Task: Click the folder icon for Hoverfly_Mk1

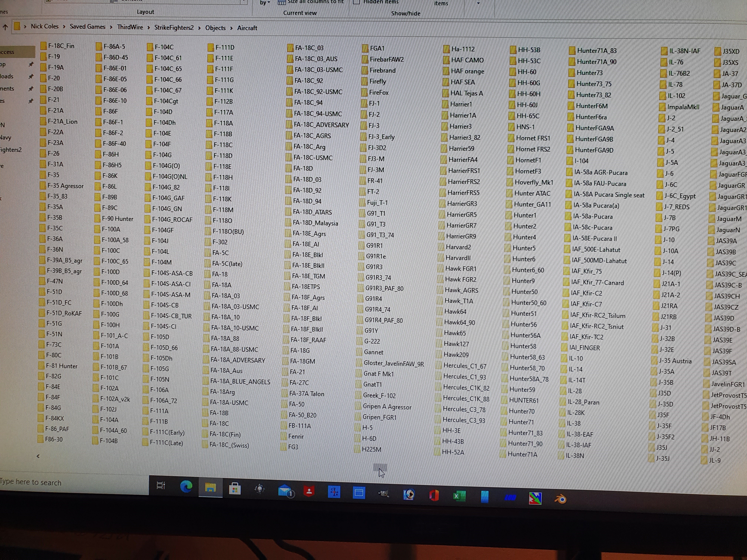Action: (x=510, y=182)
